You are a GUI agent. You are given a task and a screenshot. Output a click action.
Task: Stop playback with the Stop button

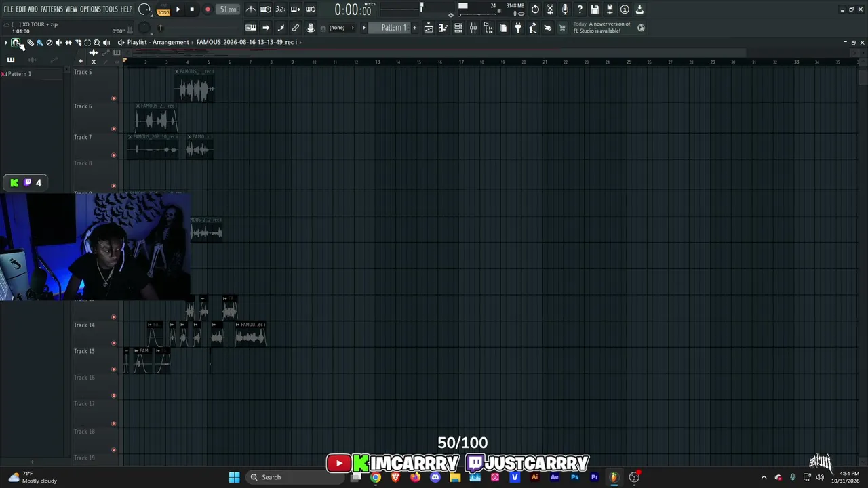click(x=192, y=9)
